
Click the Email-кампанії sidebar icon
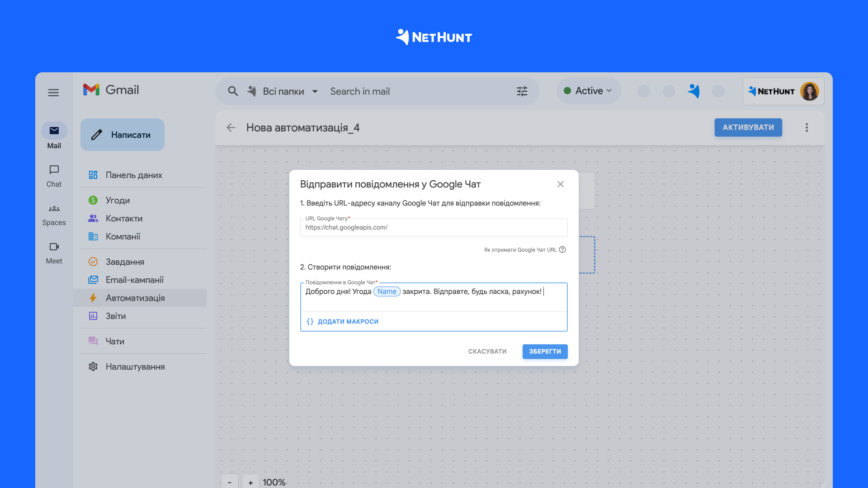(x=93, y=279)
